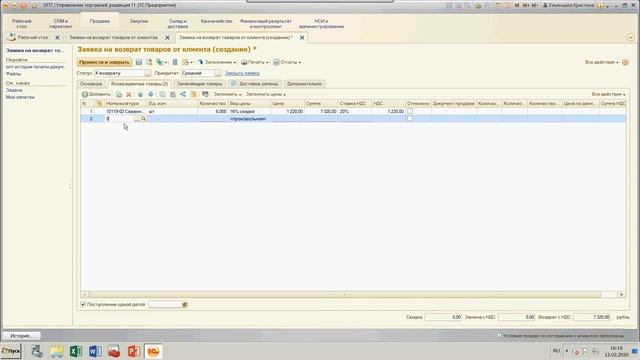This screenshot has width=640, height=360.
Task: Click Номенклатура input in row 2
Action: [x=120, y=118]
